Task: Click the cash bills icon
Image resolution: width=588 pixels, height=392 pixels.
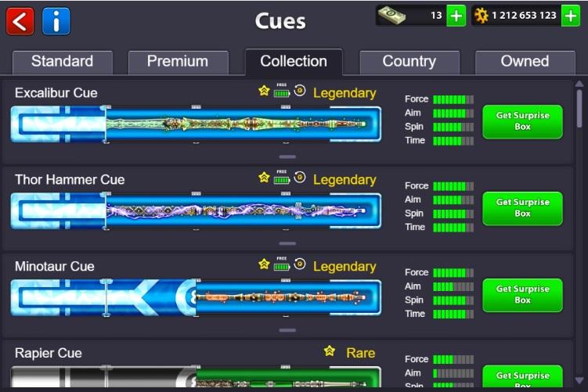Action: coord(391,16)
